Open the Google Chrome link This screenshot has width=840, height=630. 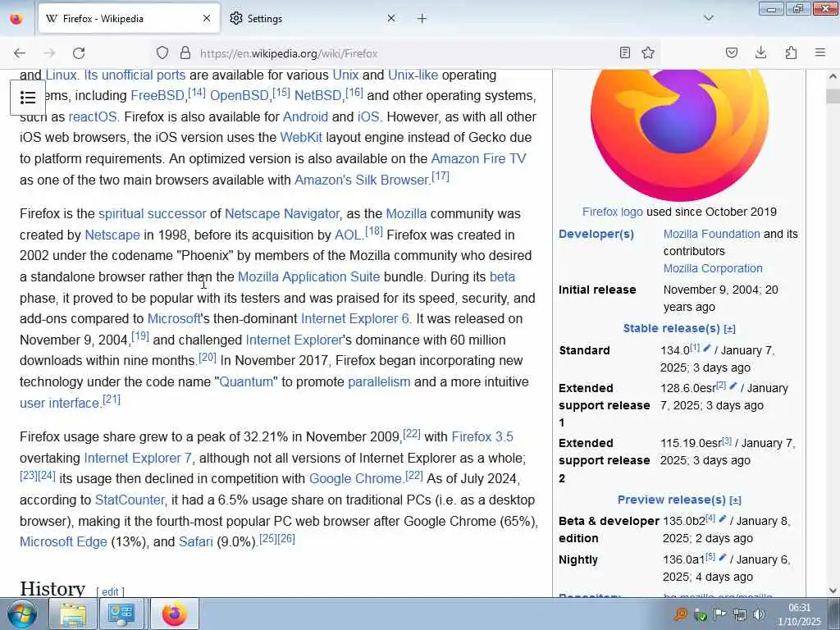click(x=355, y=478)
